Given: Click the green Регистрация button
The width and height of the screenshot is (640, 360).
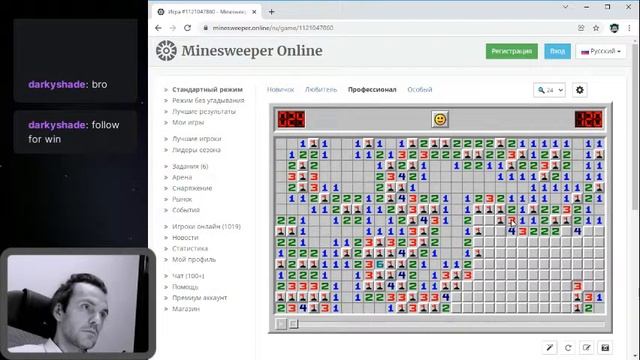Looking at the screenshot, I should click(x=511, y=51).
